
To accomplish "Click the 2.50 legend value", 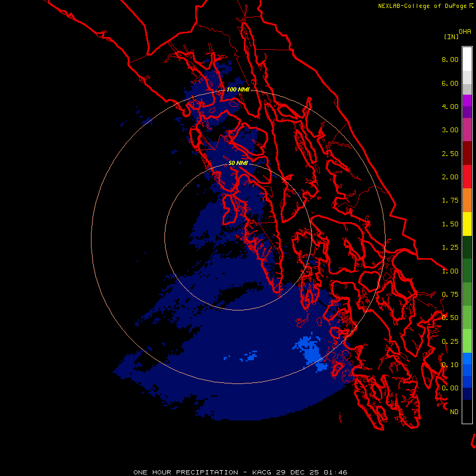I will [x=450, y=153].
